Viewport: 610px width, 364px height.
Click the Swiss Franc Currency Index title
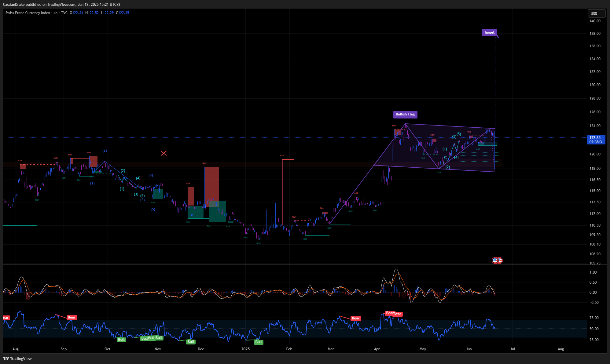click(x=28, y=13)
